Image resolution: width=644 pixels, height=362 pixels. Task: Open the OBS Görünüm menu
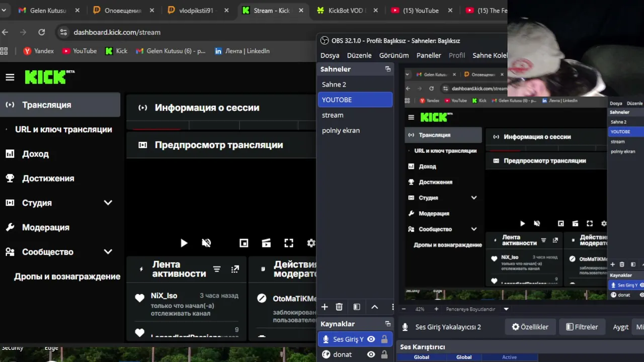point(394,55)
